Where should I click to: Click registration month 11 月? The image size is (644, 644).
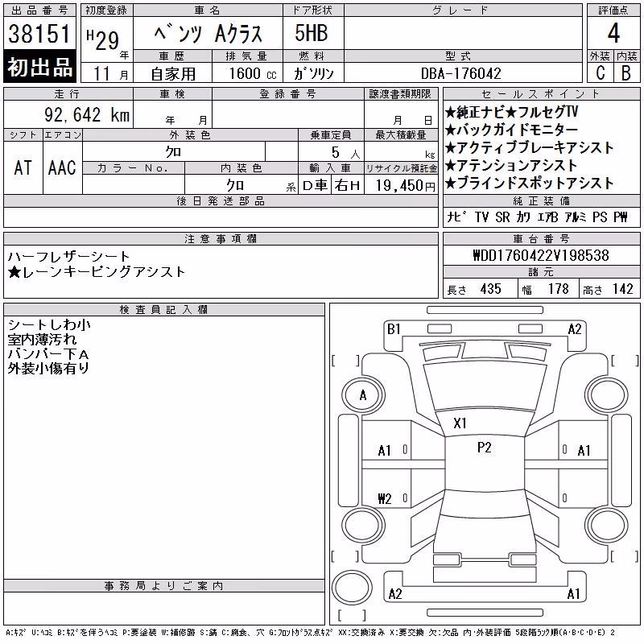(111, 74)
